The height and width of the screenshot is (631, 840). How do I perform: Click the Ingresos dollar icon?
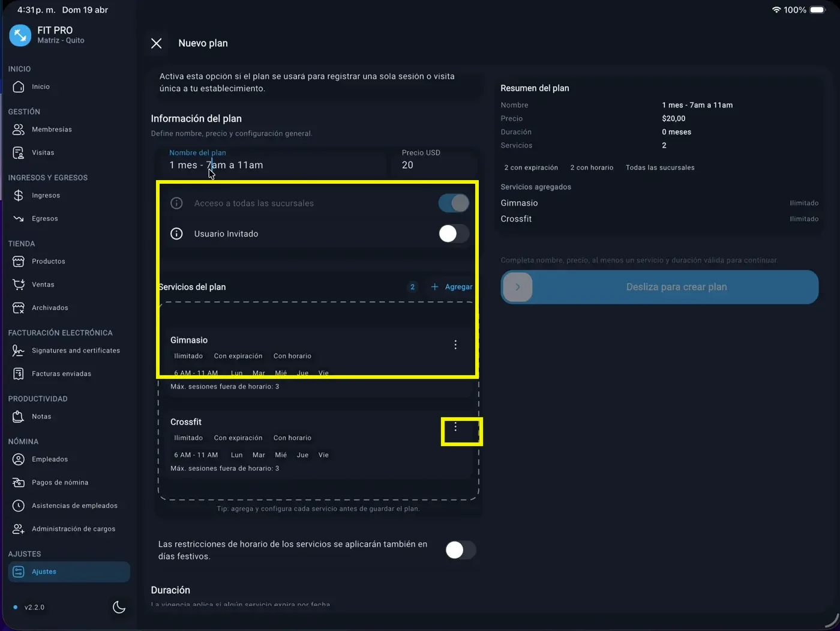click(x=19, y=195)
